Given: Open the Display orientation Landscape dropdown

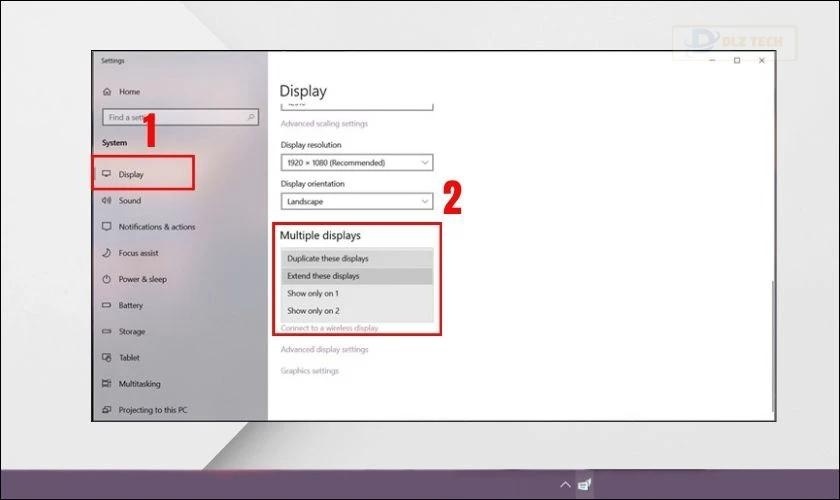Looking at the screenshot, I should pyautogui.click(x=356, y=201).
